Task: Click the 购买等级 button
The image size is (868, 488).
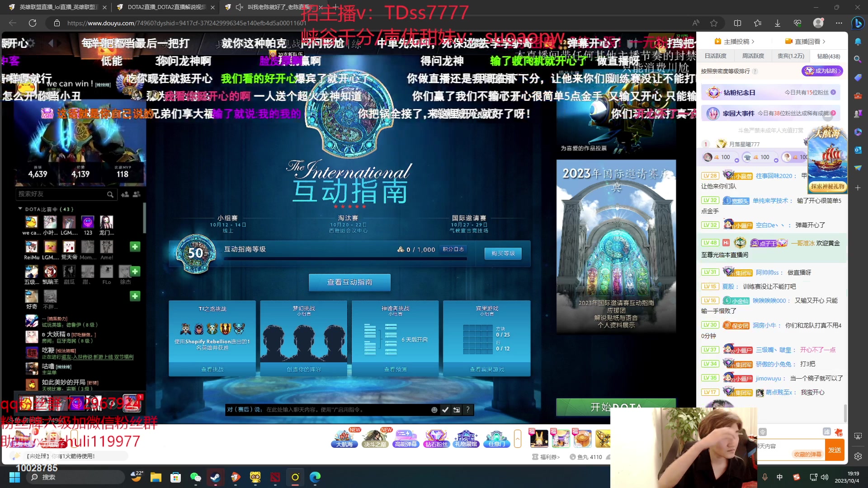Action: (x=503, y=253)
